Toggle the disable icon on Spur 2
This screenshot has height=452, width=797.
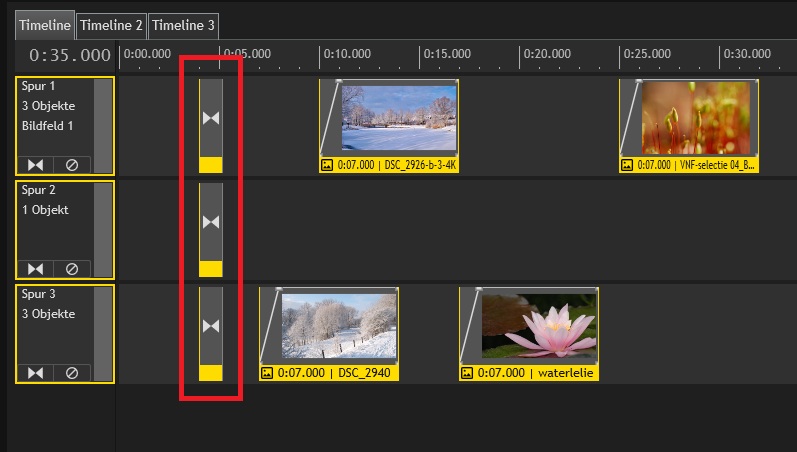click(71, 269)
